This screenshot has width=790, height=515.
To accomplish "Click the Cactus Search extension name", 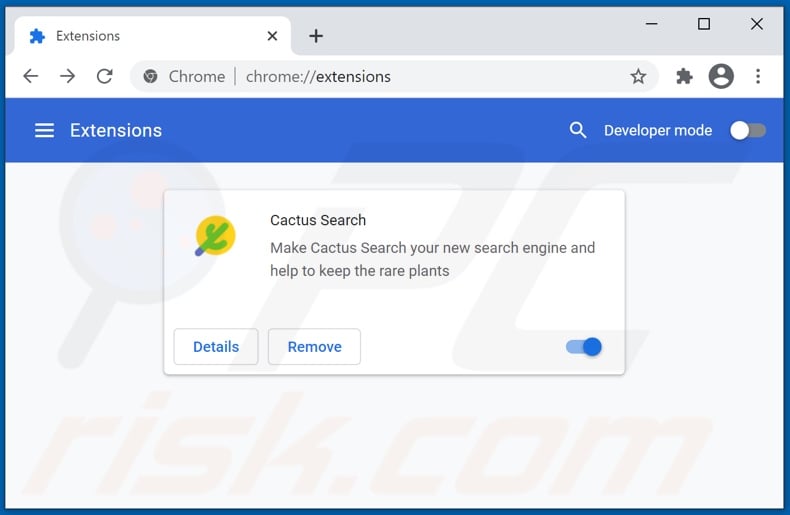I will click(318, 220).
